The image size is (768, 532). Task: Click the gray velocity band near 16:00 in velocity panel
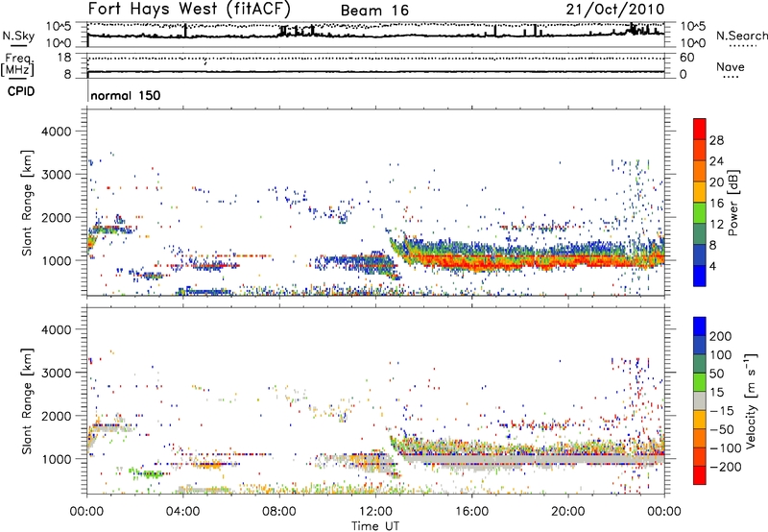pos(472,460)
